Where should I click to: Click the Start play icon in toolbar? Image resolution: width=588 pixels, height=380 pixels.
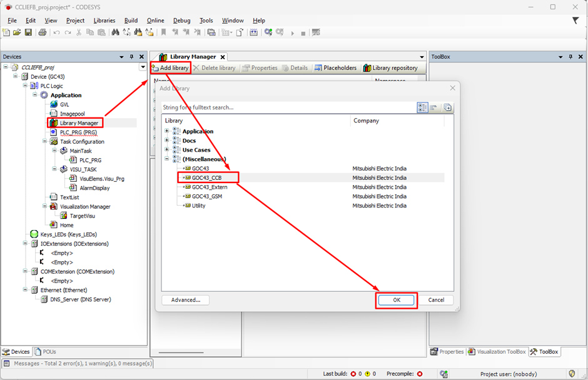pos(293,33)
